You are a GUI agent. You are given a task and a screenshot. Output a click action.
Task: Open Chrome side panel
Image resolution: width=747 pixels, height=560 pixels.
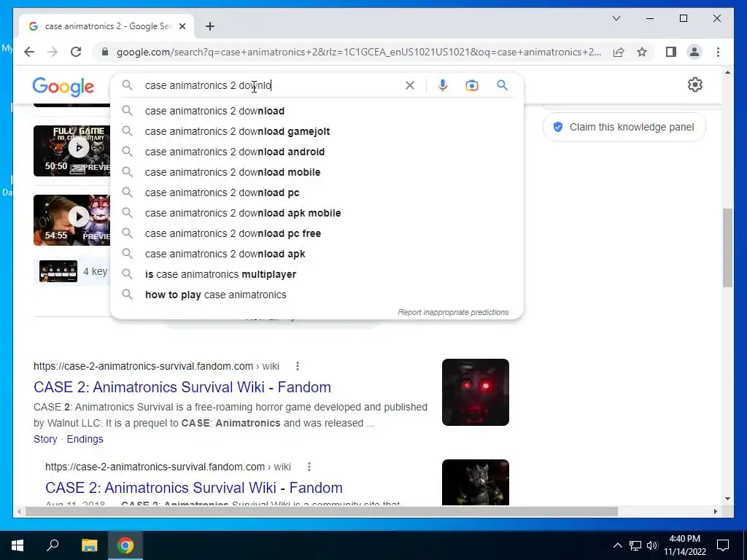(x=671, y=52)
